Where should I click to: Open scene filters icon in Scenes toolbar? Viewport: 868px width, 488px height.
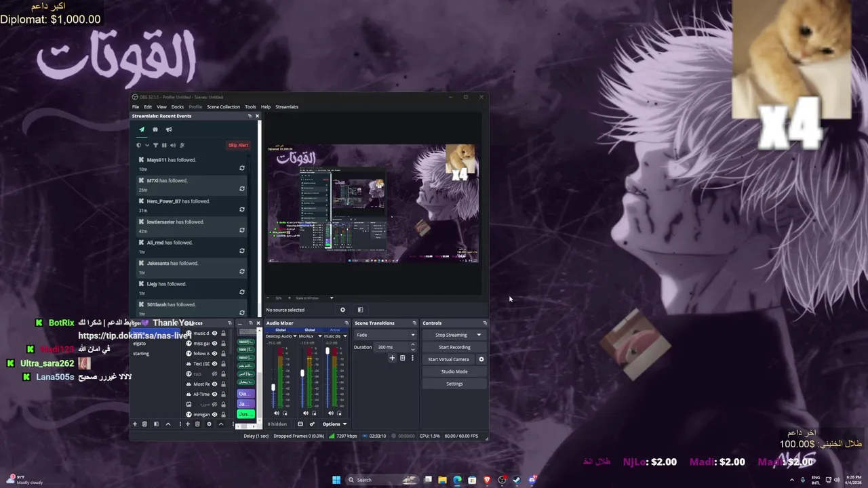coord(156,424)
